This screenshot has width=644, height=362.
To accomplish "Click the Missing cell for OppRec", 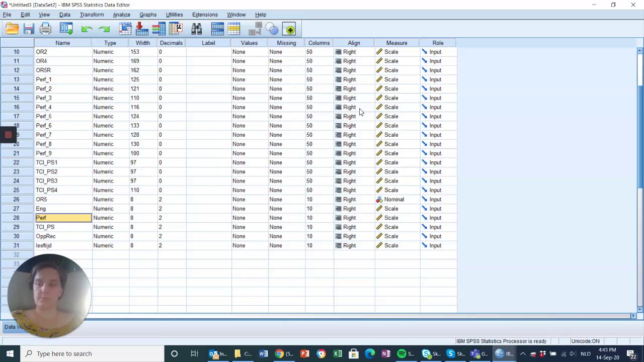I will click(286, 236).
